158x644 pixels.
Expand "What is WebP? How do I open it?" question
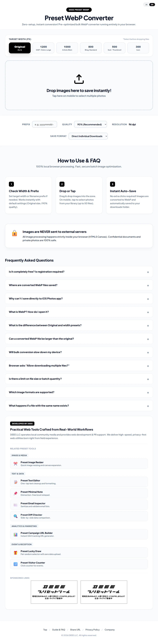(79, 312)
